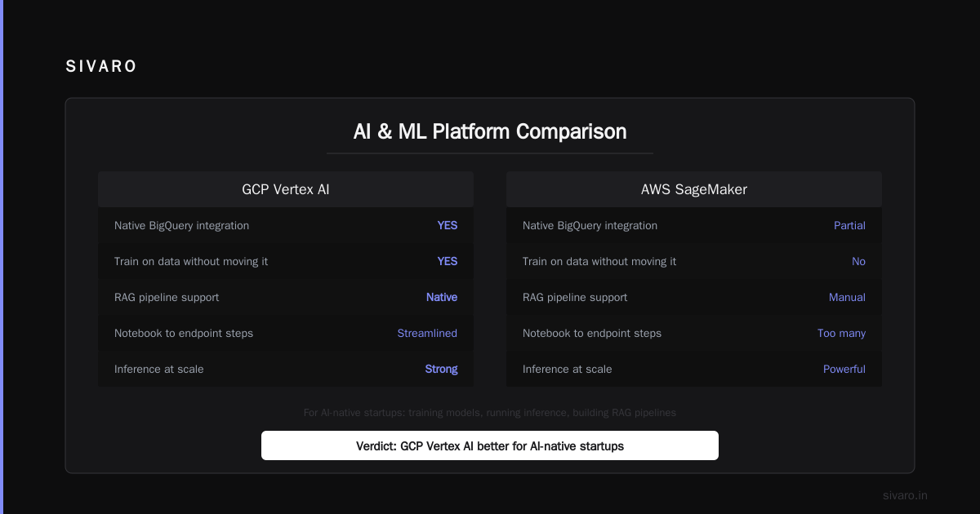The width and height of the screenshot is (980, 514).
Task: Click the SIVARO logo text
Action: (101, 67)
